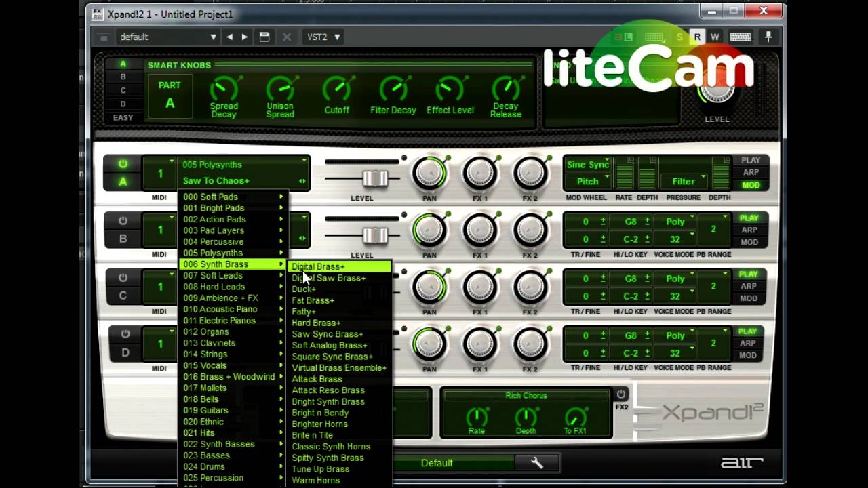Viewport: 868px width, 488px height.
Task: Open Part A MIDI channel dropdown
Action: (160, 174)
